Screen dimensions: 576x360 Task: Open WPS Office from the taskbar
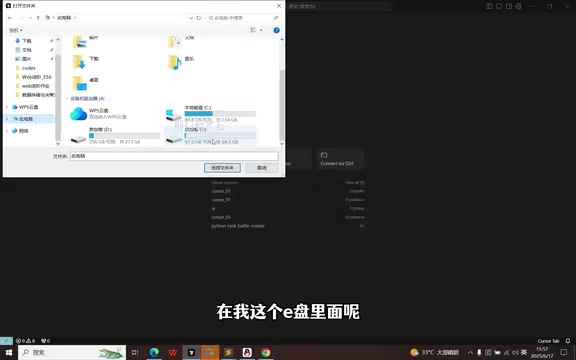pyautogui.click(x=173, y=352)
